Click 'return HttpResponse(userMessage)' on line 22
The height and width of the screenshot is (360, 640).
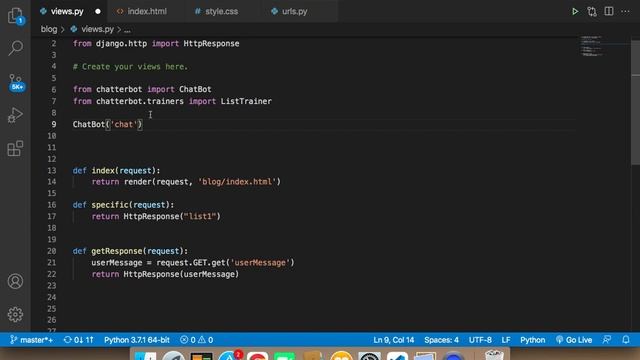165,274
